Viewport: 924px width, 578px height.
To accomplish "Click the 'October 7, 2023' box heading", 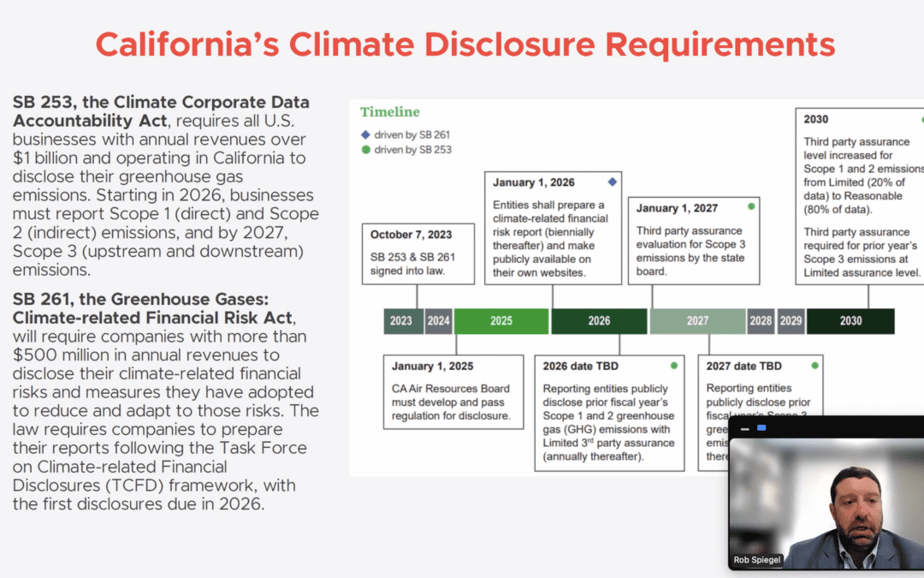I will 411,234.
